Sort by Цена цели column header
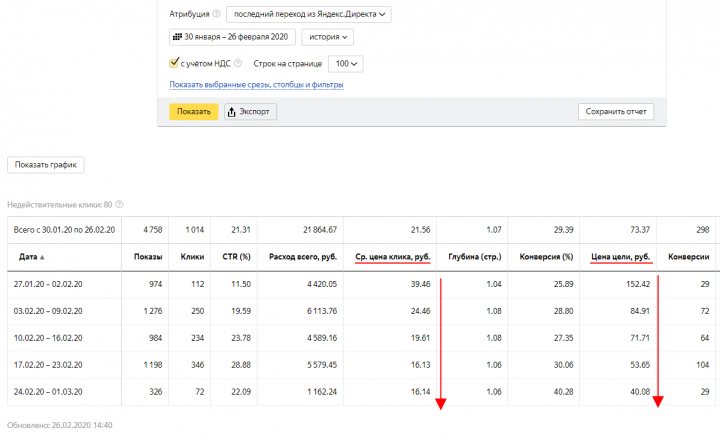 (x=621, y=257)
